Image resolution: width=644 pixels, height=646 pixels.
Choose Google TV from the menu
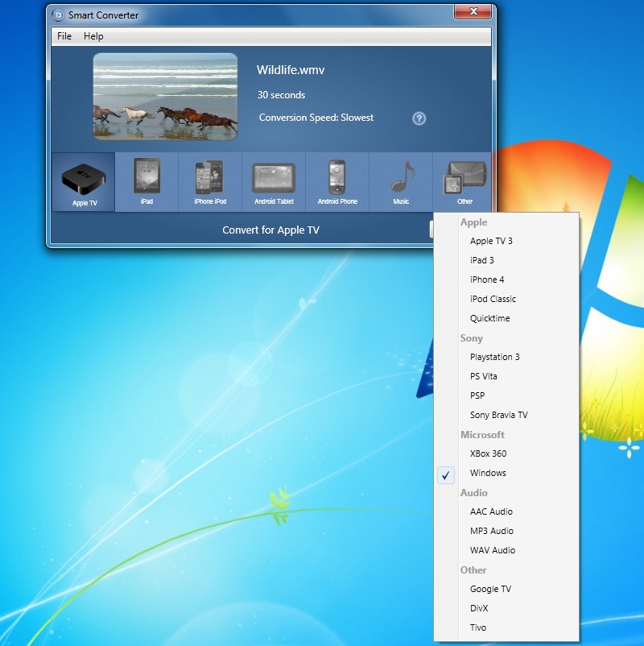tap(506, 589)
